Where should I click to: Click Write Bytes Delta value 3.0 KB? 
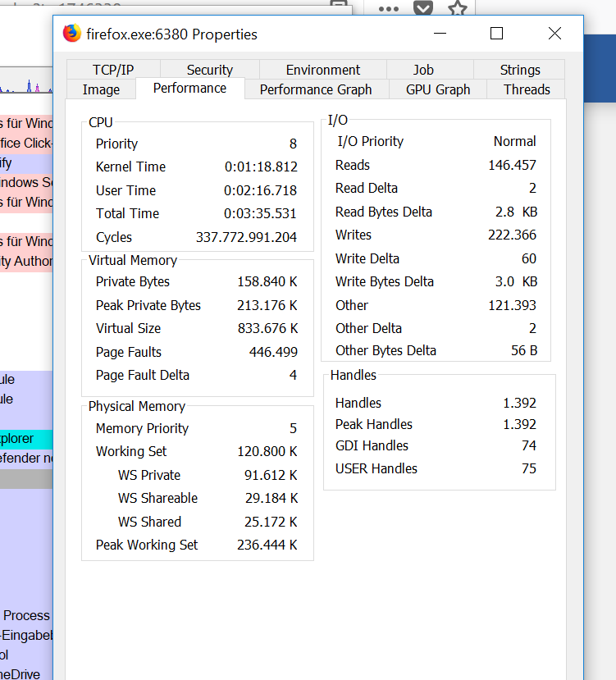tap(516, 282)
